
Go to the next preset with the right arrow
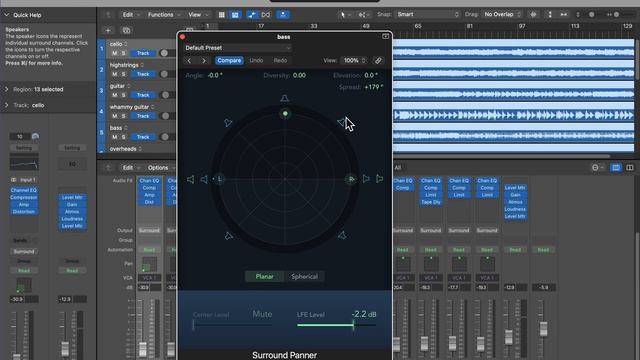(x=204, y=60)
